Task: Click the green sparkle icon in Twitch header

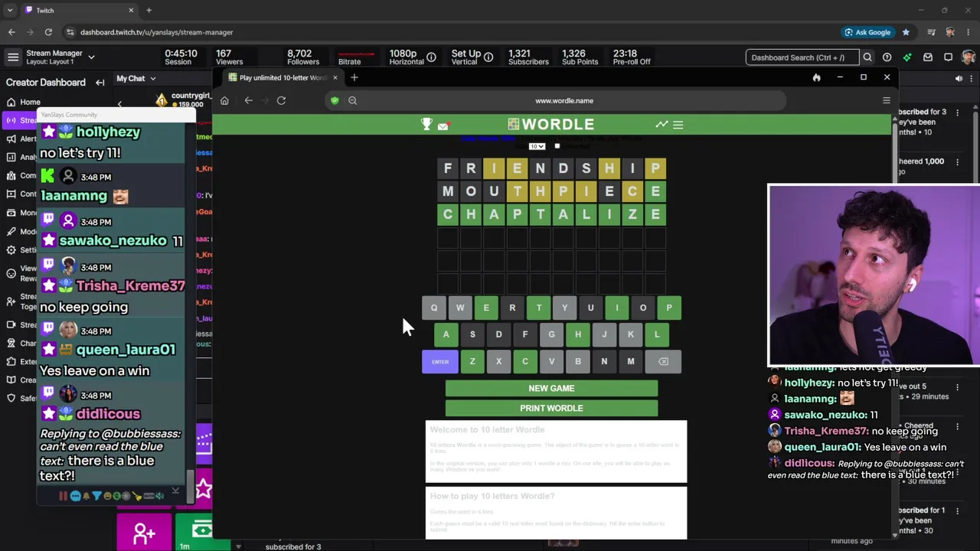Action: (x=907, y=57)
